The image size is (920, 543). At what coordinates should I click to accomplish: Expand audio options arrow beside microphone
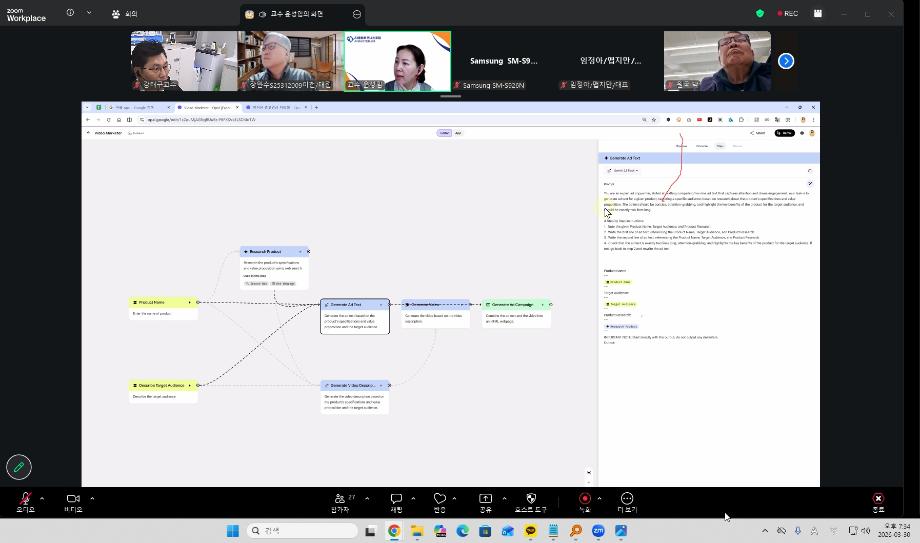(x=42, y=498)
